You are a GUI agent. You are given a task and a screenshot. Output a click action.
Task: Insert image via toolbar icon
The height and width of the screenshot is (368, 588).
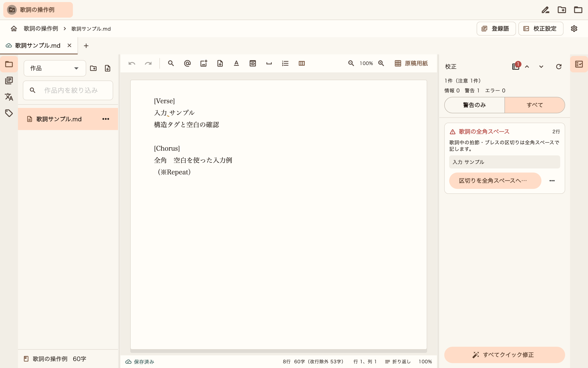click(x=204, y=64)
